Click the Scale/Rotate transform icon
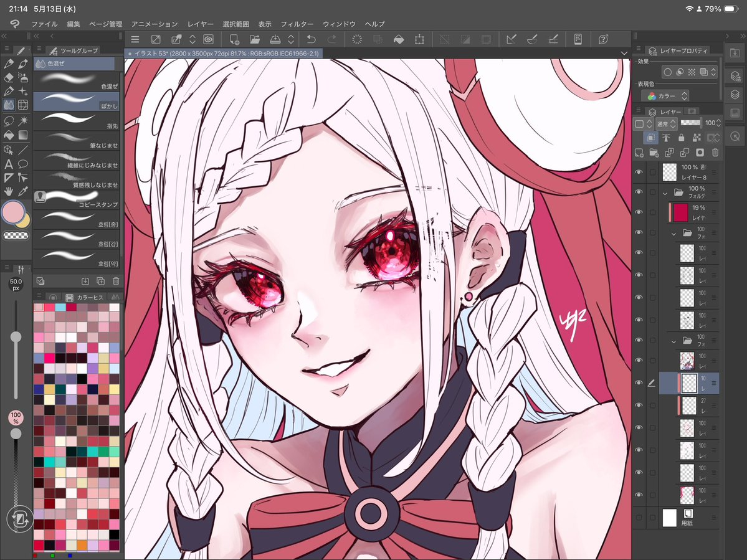The image size is (747, 560). click(x=419, y=39)
